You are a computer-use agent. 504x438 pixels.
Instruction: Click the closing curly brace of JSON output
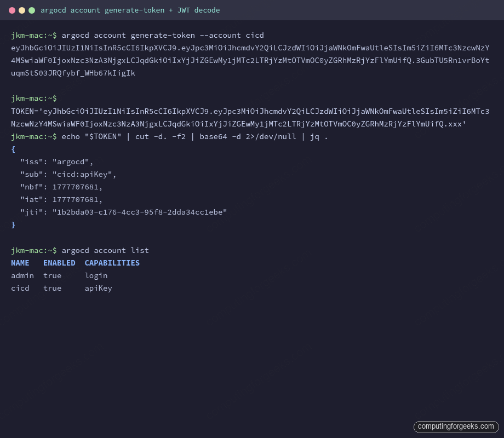[13, 225]
